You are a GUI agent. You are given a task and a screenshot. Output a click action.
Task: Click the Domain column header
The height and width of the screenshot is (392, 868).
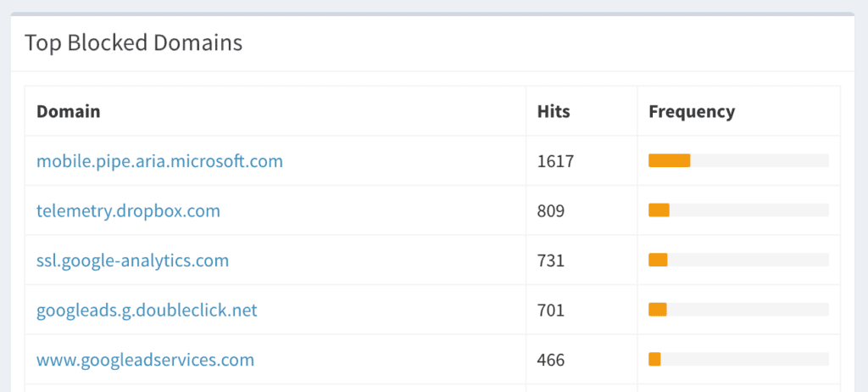click(69, 111)
